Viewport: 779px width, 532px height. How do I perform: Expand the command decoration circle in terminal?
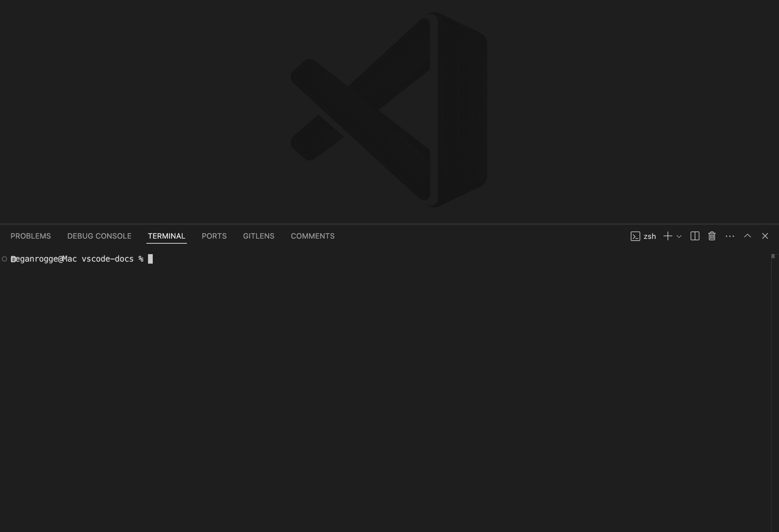point(4,259)
